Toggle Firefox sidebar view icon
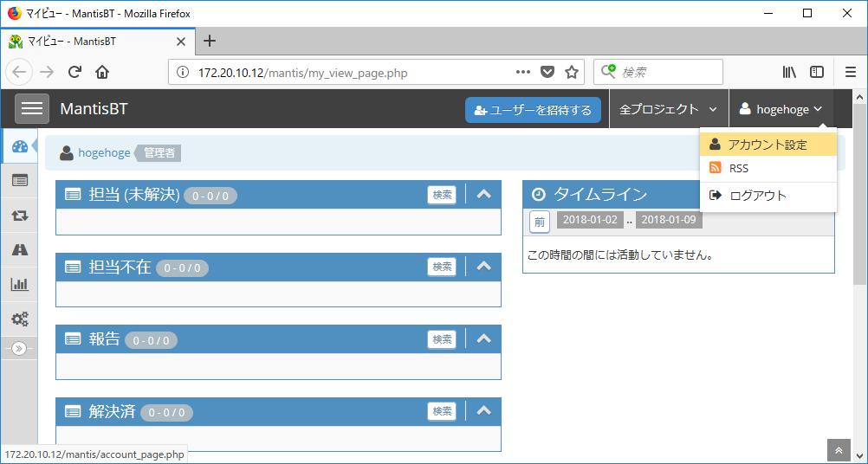 (817, 73)
